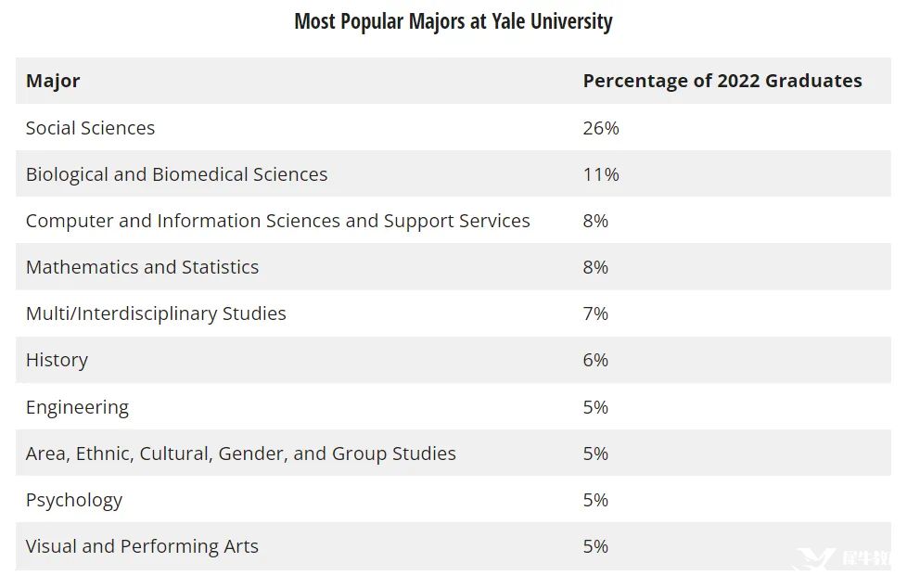
Task: Select the percentage value for Mathematics and Statistics
Action: pyautogui.click(x=595, y=267)
